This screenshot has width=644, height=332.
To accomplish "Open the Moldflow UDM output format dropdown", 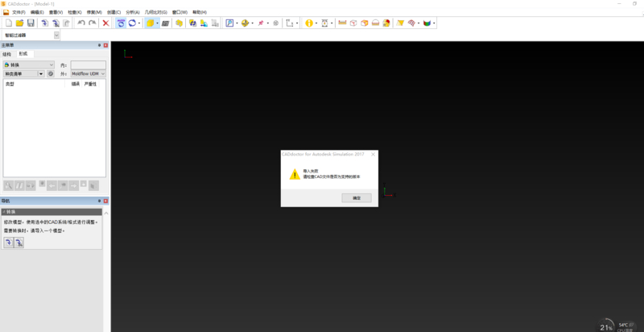I will 89,73.
